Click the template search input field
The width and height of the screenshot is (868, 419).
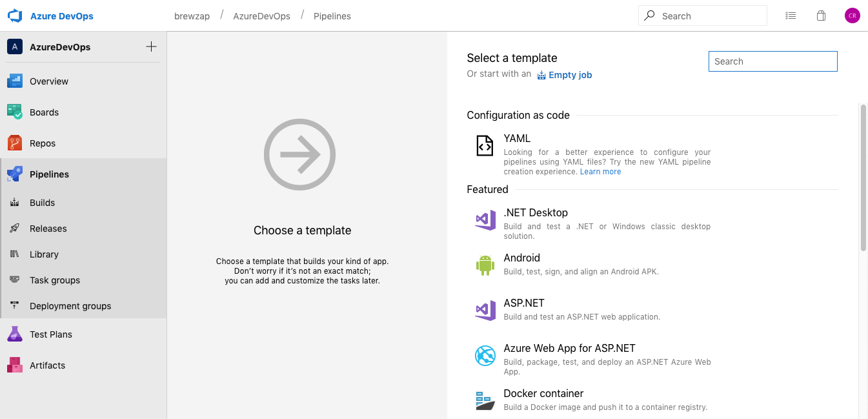[x=772, y=61]
